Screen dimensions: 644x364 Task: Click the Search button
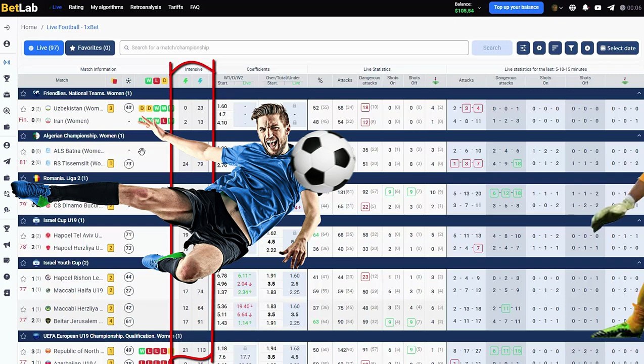(x=491, y=48)
